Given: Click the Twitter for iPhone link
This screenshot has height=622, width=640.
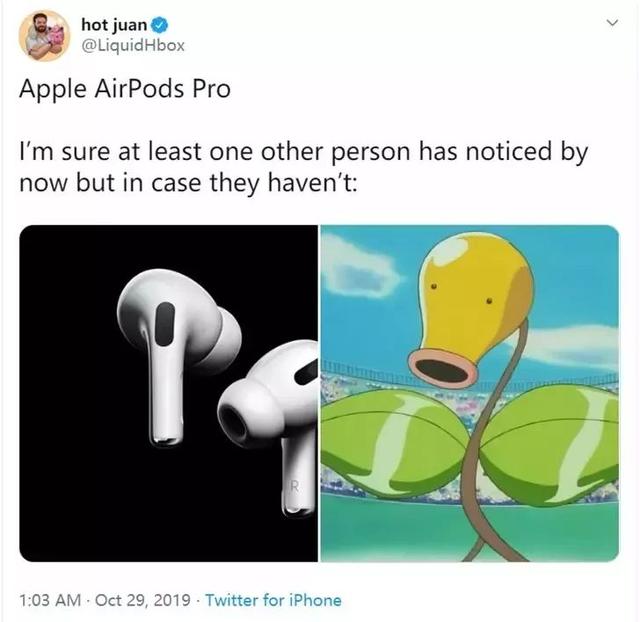Looking at the screenshot, I should 273,600.
